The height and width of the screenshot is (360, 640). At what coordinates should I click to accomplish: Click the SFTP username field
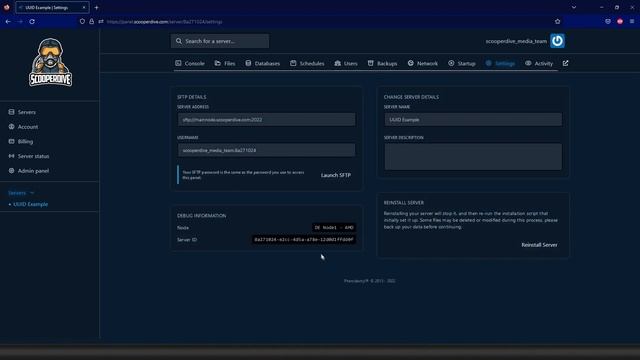(267, 150)
